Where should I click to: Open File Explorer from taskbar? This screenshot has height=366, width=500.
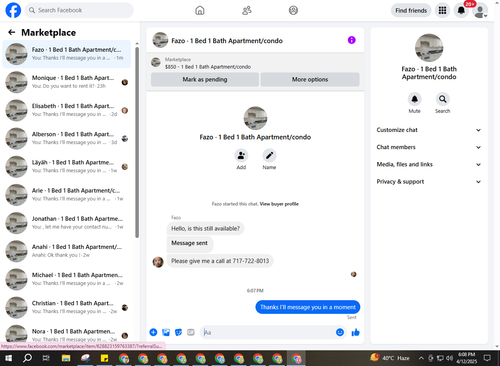tap(66, 358)
